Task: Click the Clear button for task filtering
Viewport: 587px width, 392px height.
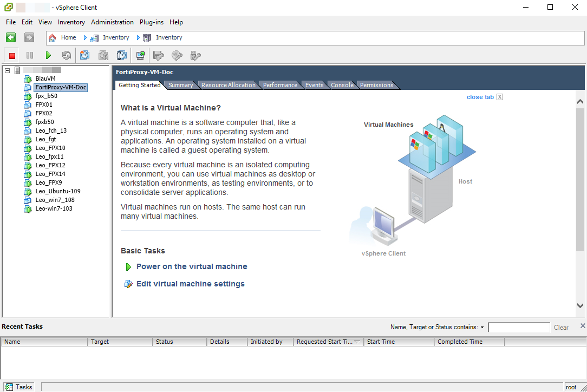Action: (561, 327)
